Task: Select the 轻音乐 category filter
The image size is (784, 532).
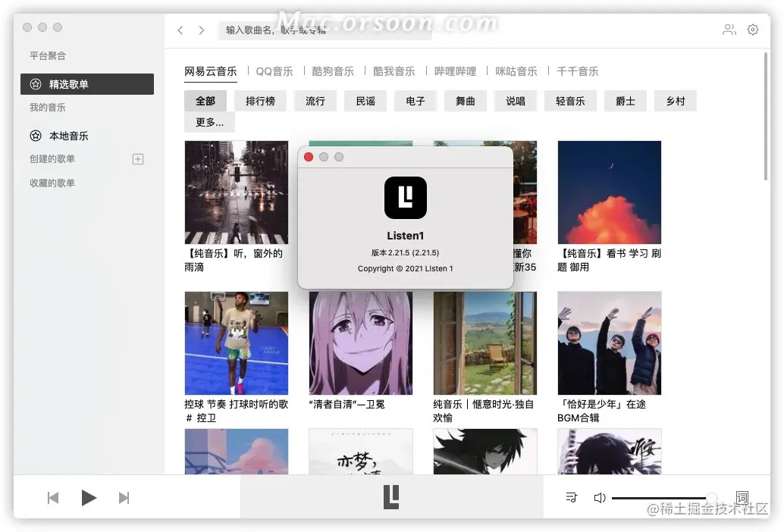Action: (570, 101)
